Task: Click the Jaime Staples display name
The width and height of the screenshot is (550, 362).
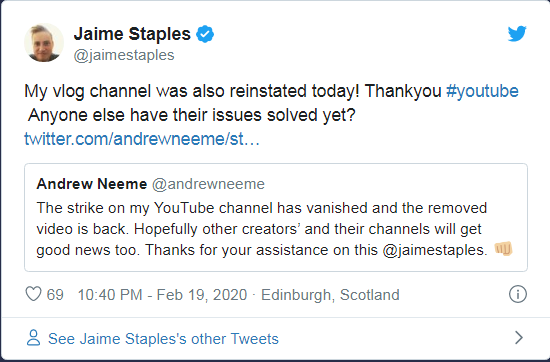Action: 132,34
